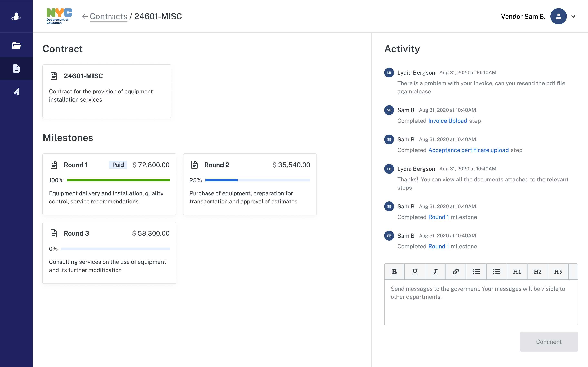
Task: Start a bulleted list in editor
Action: (x=496, y=272)
